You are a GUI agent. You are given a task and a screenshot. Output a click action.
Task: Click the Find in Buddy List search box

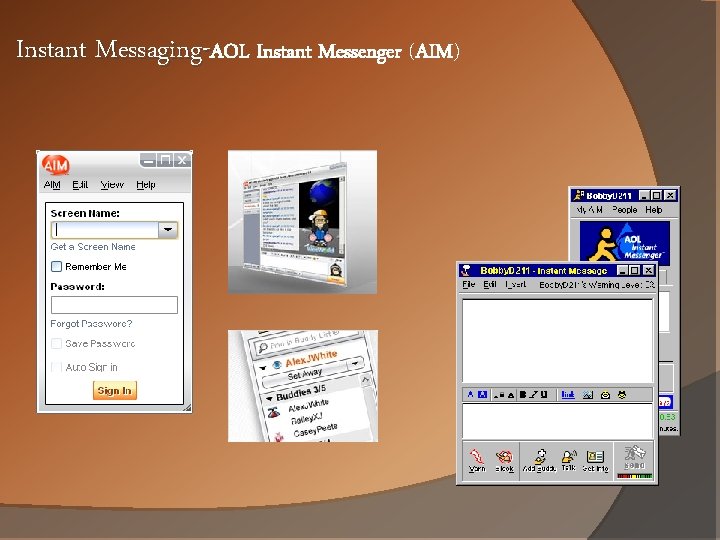304,342
